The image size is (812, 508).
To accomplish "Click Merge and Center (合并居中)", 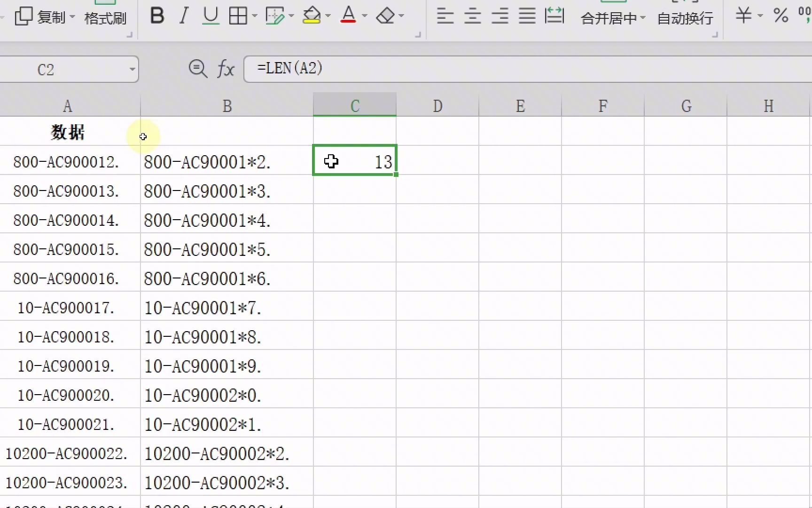I will pos(609,18).
